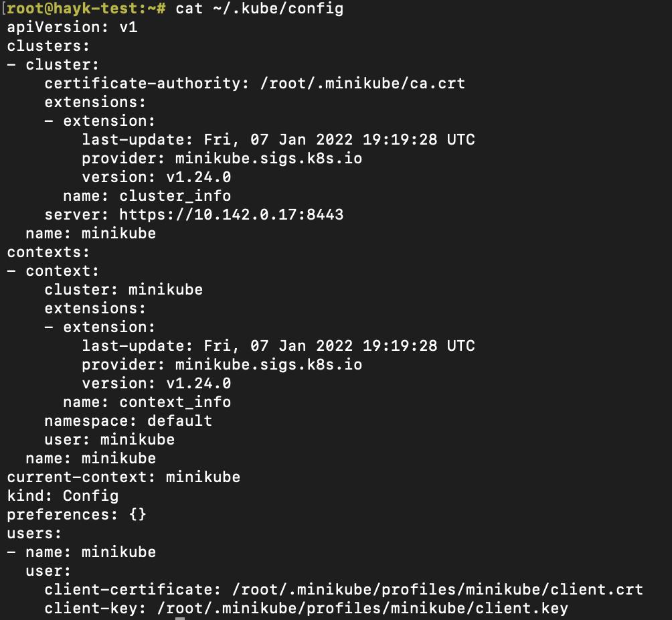Image resolution: width=672 pixels, height=620 pixels.
Task: Click the "- name: minikube" entry under users
Action: tap(81, 552)
